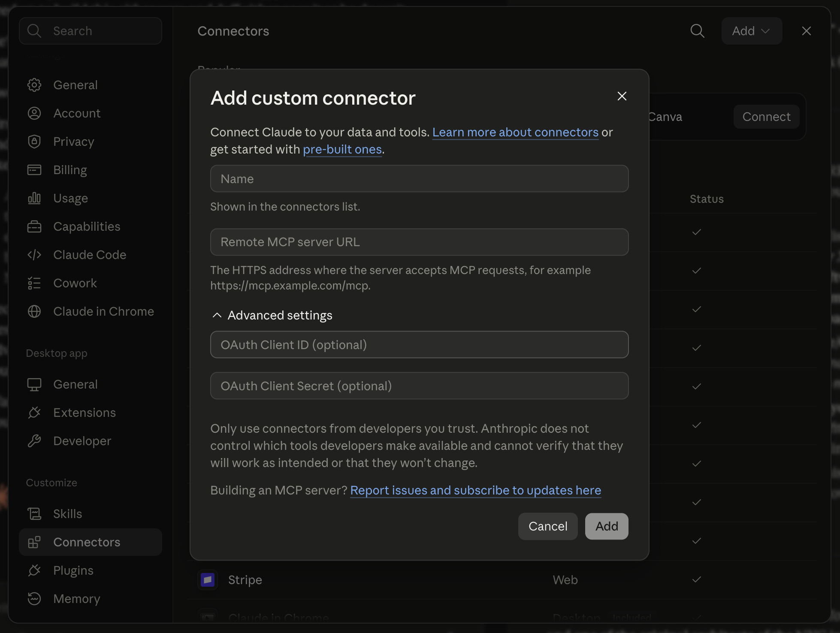Click the Claude Code brackets icon
The width and height of the screenshot is (840, 633).
[x=34, y=255]
